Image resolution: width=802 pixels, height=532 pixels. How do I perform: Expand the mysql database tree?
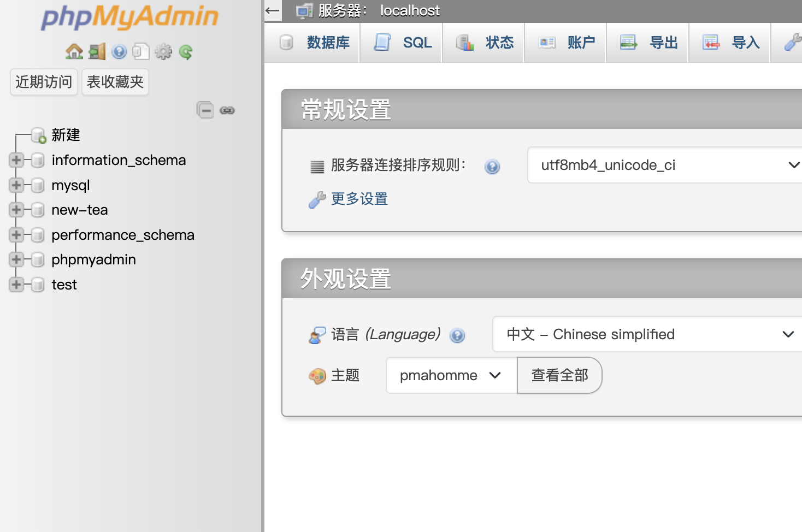click(16, 185)
